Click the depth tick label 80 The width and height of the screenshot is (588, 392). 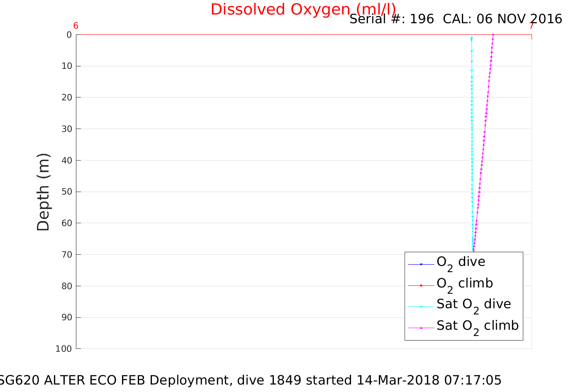(67, 286)
